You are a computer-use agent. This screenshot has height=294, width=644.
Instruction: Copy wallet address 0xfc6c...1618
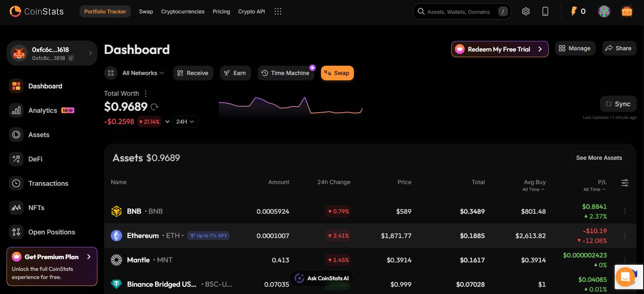click(71, 58)
